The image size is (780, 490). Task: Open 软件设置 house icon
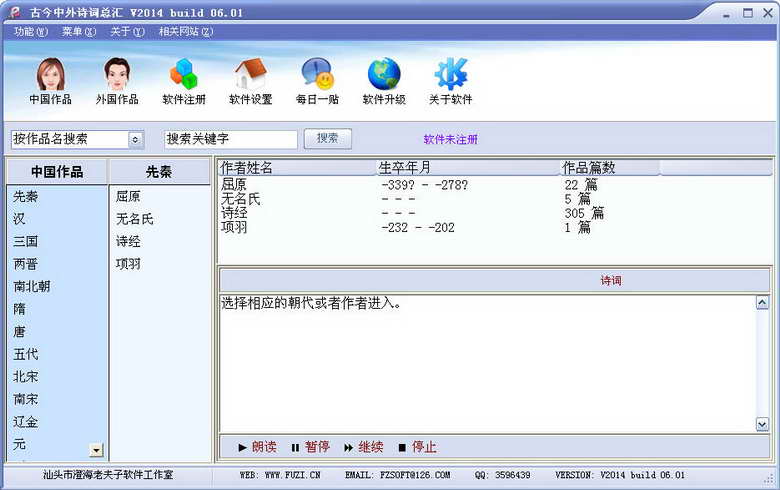250,81
